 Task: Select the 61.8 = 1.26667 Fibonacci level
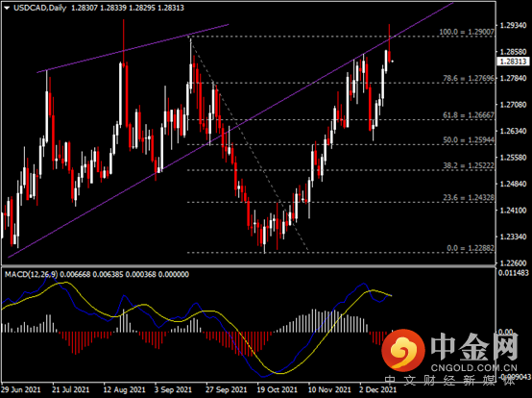tap(469, 115)
